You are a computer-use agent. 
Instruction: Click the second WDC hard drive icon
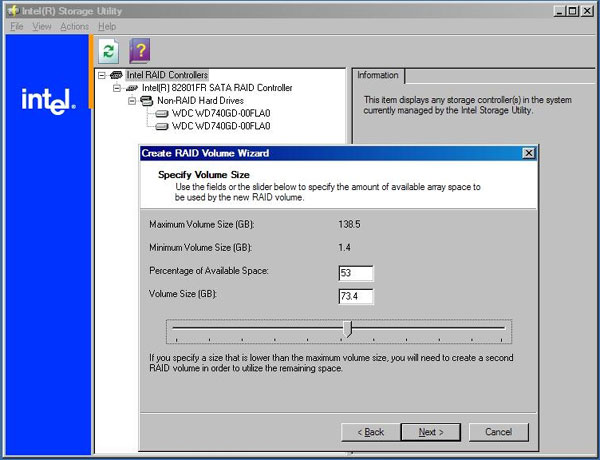(162, 126)
